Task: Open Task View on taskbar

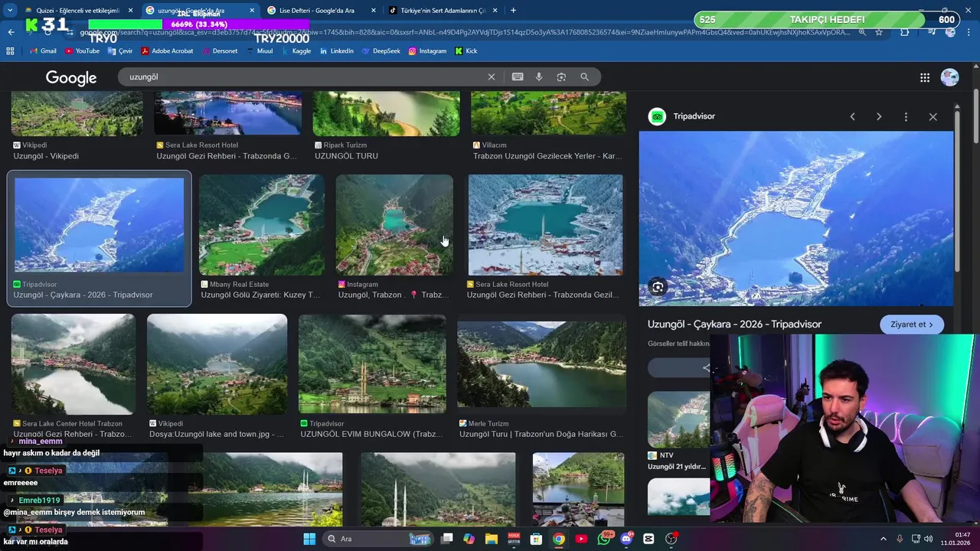Action: click(x=447, y=539)
